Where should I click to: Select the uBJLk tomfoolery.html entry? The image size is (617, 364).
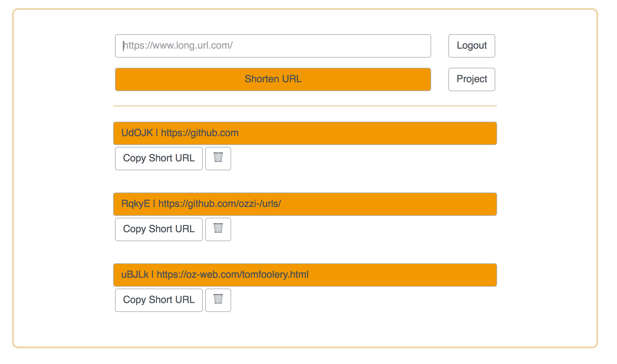(305, 275)
